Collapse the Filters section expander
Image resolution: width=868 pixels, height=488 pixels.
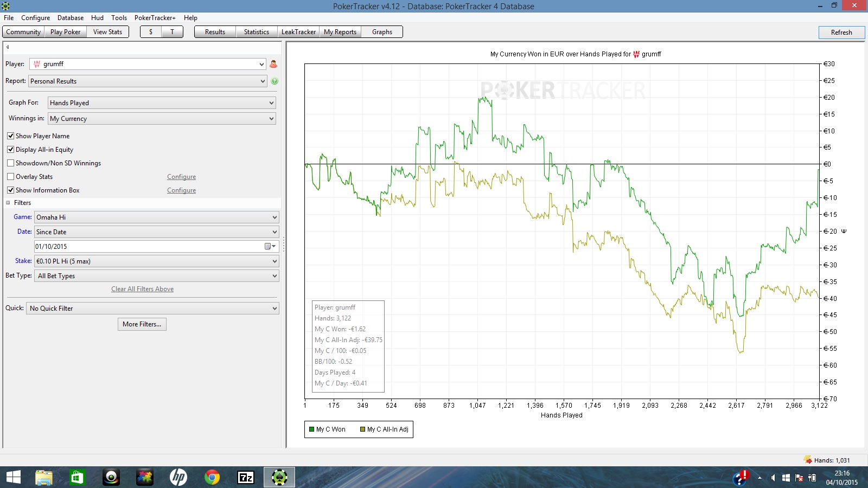pos(8,203)
